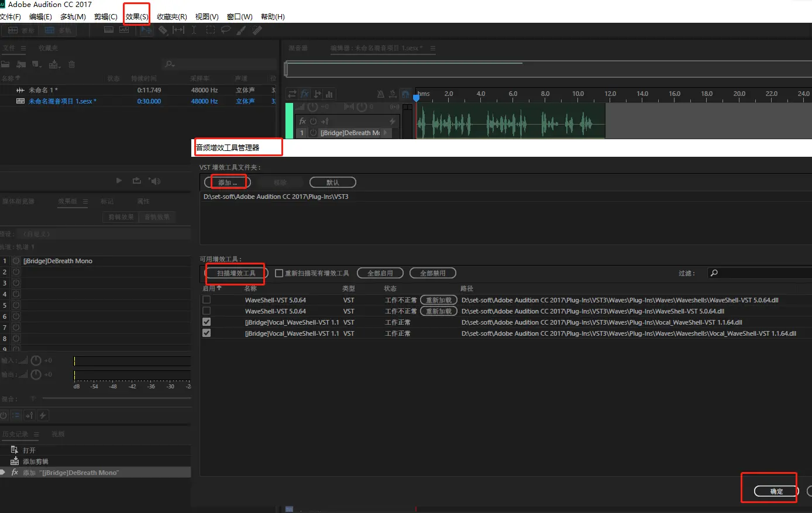The height and width of the screenshot is (513, 812).
Task: Select the Time Selection tool
Action: [x=194, y=30]
